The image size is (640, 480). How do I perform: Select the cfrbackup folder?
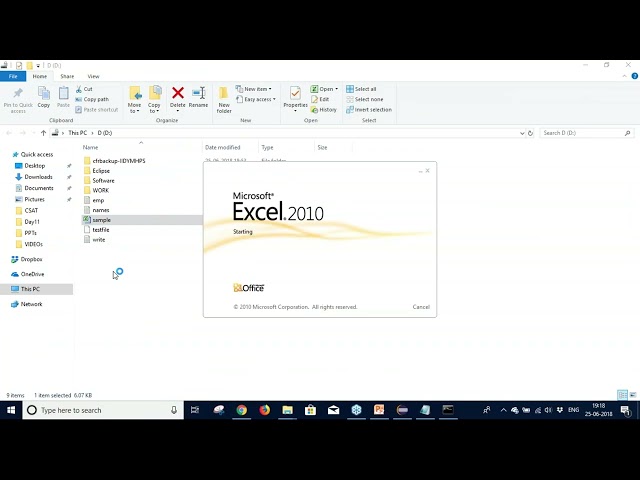pos(114,161)
